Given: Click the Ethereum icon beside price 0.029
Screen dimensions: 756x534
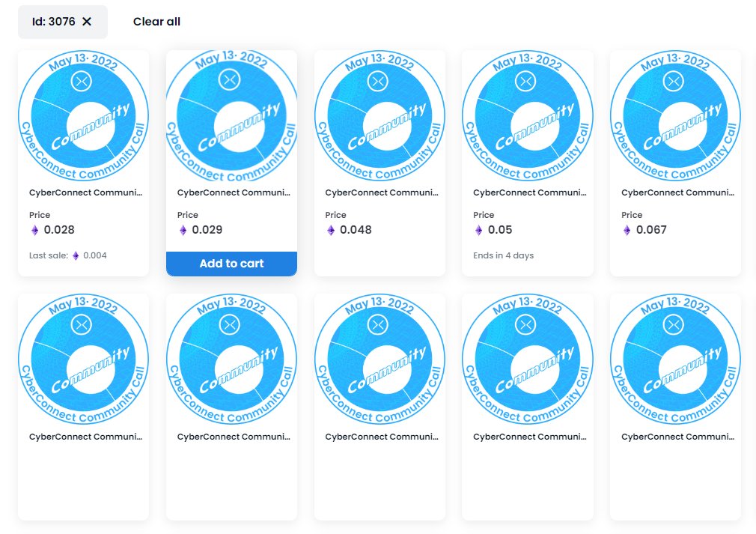Looking at the screenshot, I should [x=183, y=230].
